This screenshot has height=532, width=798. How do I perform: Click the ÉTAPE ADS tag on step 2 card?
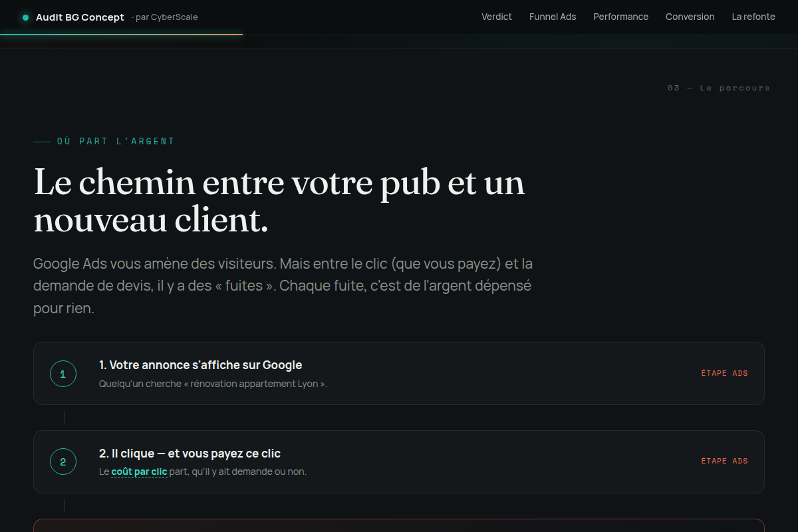click(x=724, y=461)
